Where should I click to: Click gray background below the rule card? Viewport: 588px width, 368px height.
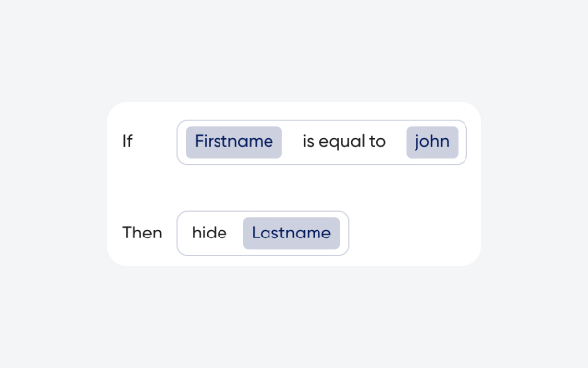pyautogui.click(x=294, y=317)
